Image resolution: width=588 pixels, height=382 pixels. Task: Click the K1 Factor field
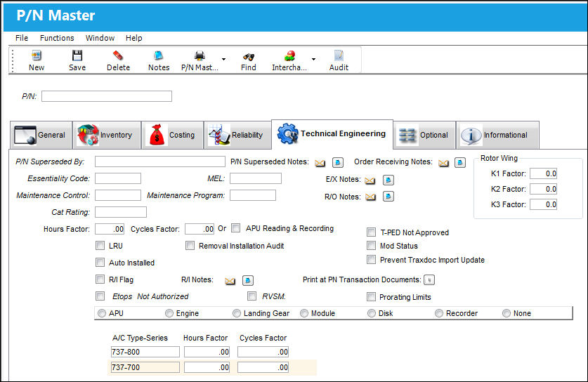(543, 173)
